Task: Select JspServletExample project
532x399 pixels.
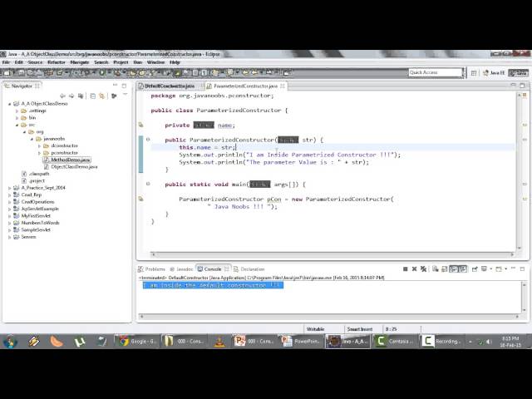Action: [36, 209]
